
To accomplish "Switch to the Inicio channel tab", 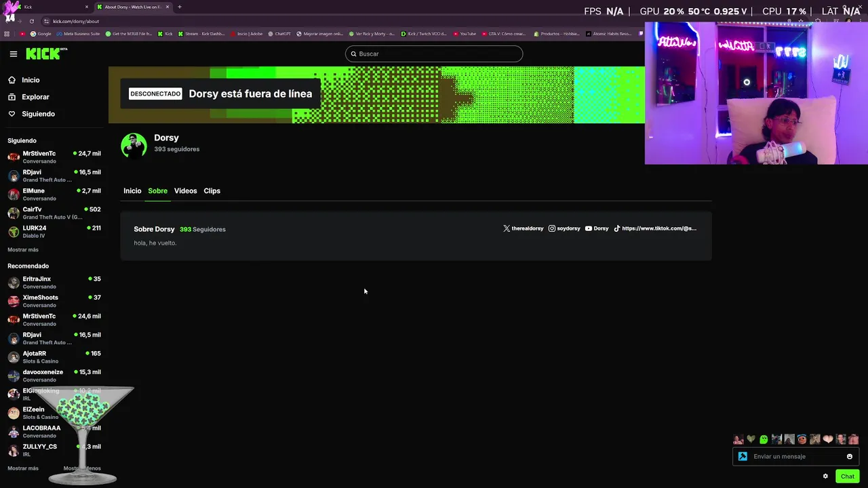I will (x=132, y=190).
